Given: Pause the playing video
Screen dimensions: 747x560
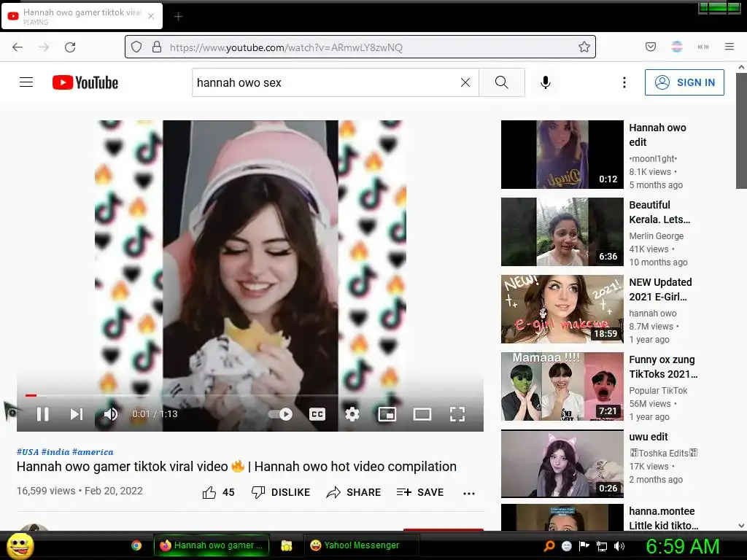Looking at the screenshot, I should pyautogui.click(x=43, y=414).
